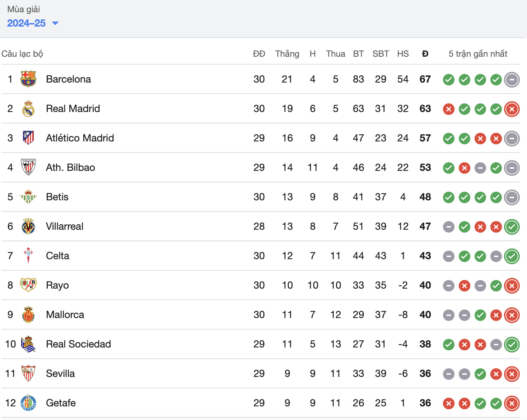The width and height of the screenshot is (527, 420).
Task: Click the Đ points column header
Action: 425,54
